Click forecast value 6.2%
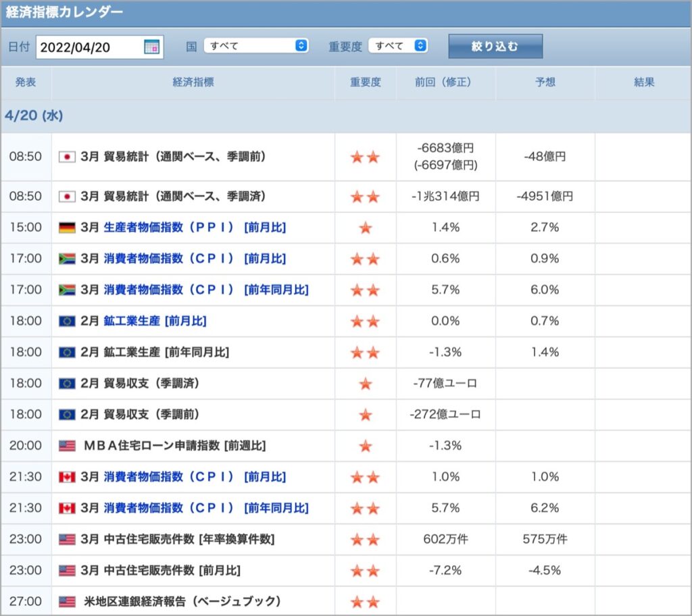692x616 pixels. tap(545, 508)
